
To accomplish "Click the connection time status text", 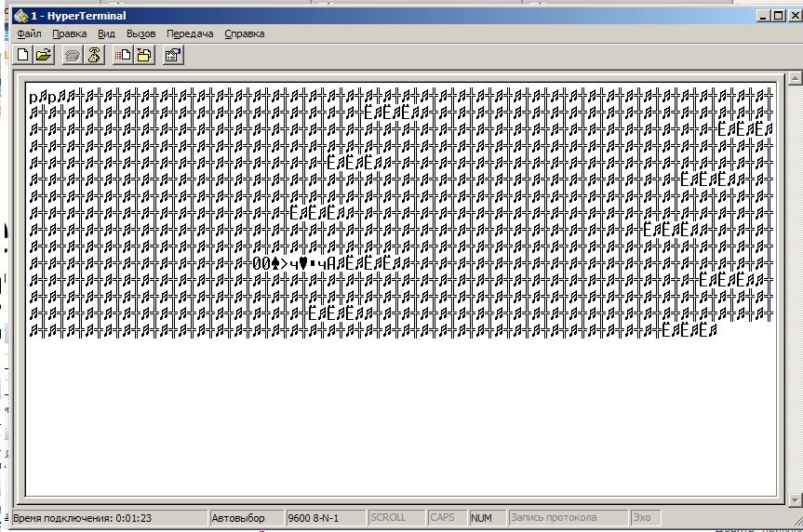I will point(82,518).
